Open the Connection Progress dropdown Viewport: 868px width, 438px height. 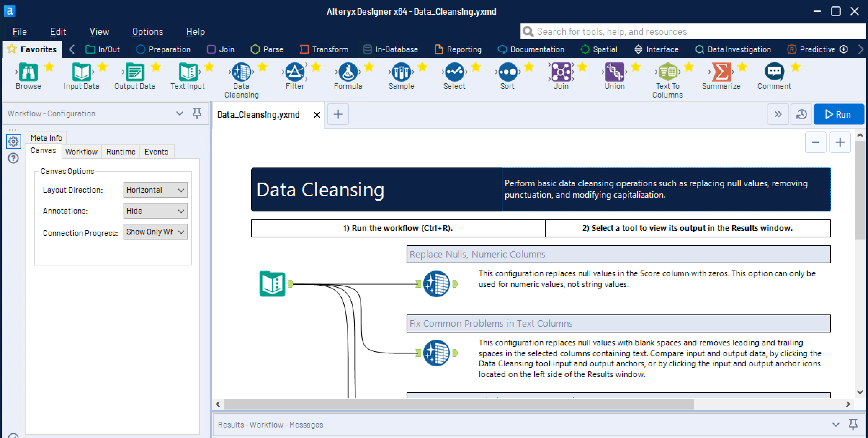click(155, 232)
